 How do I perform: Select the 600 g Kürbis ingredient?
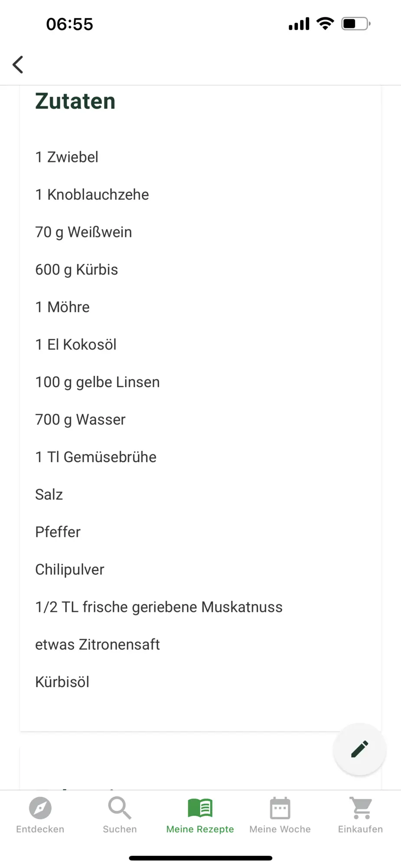(77, 270)
